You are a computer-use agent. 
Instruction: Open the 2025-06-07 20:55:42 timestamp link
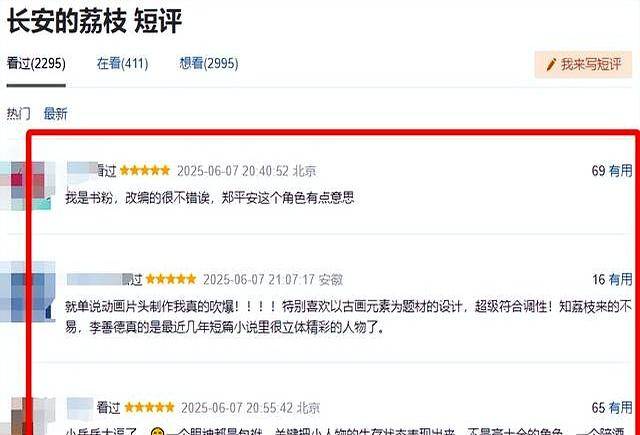237,408
